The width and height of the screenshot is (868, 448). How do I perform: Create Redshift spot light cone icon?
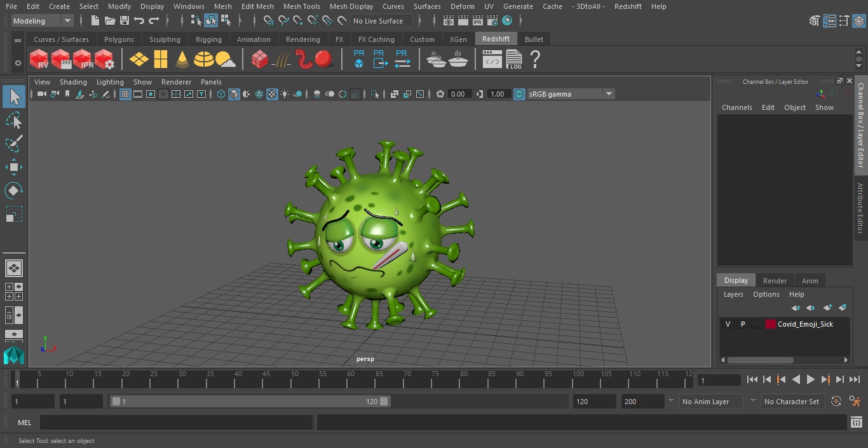tap(182, 60)
